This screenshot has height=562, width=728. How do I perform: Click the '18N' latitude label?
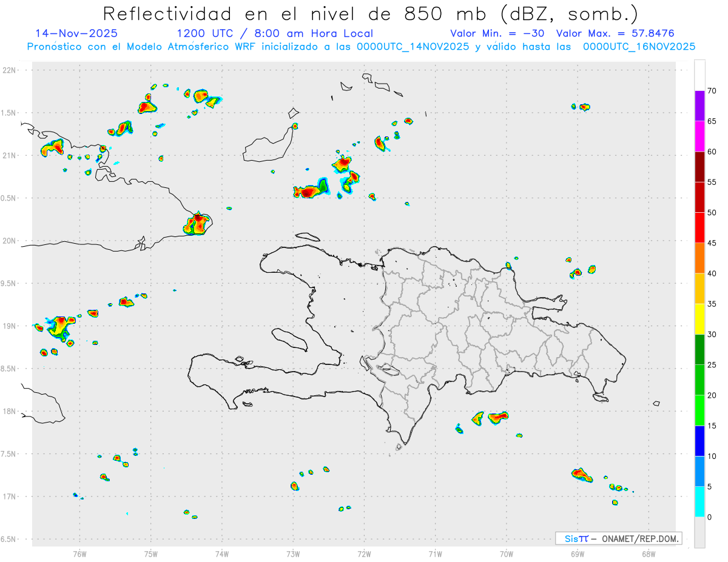10,411
